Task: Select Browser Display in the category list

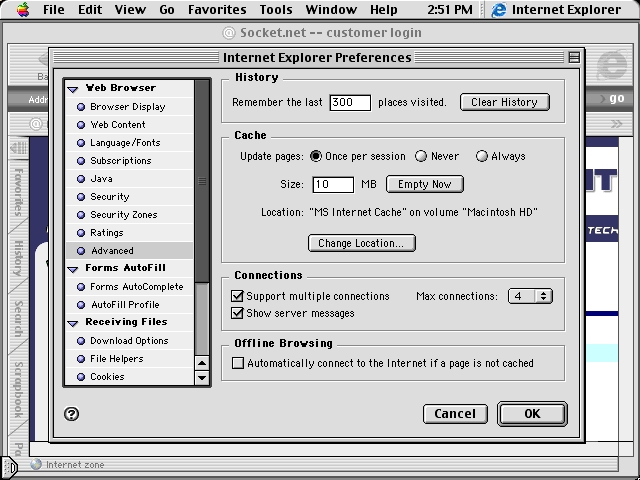Action: pyautogui.click(x=129, y=107)
